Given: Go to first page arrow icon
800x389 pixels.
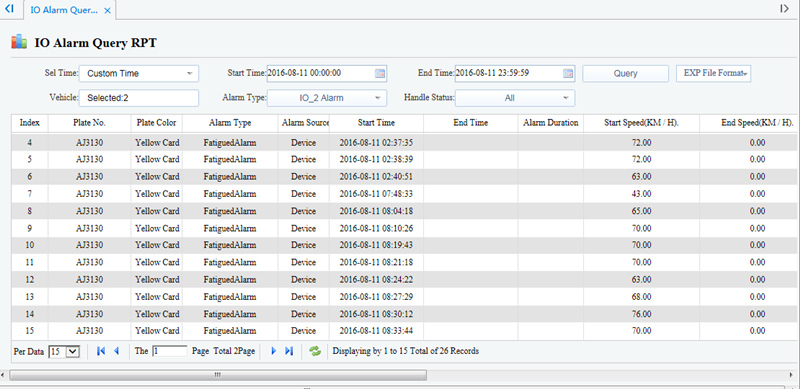Looking at the screenshot, I should pyautogui.click(x=101, y=351).
